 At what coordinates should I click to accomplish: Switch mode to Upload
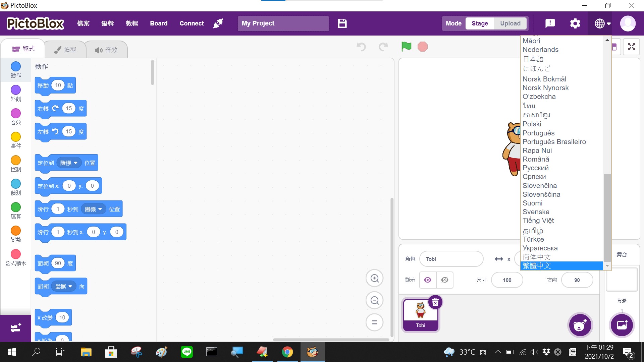[510, 23]
